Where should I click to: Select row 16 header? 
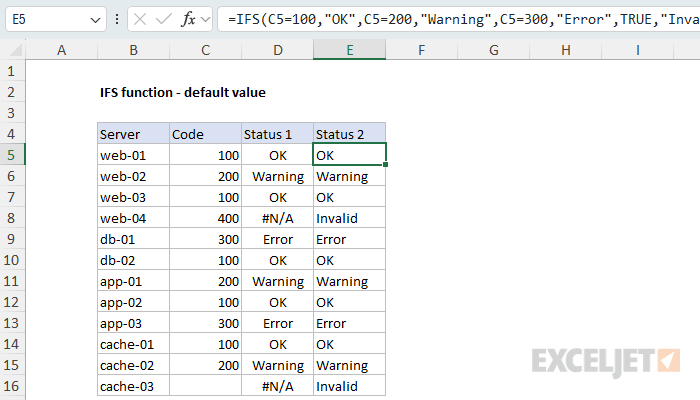12,386
